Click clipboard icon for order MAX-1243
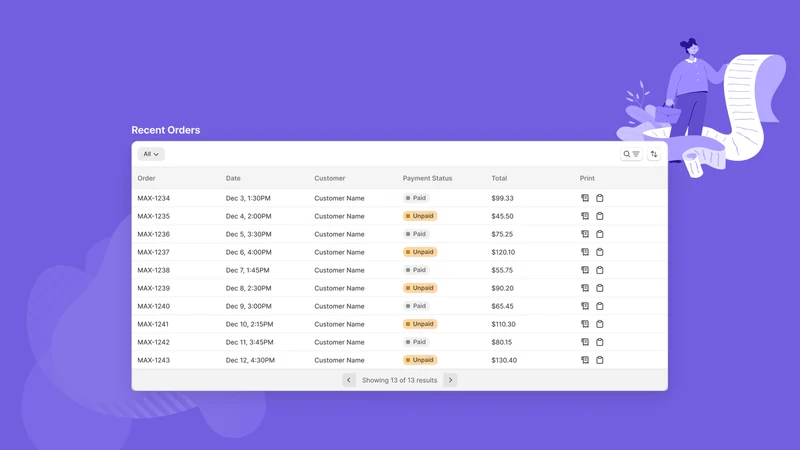Screen dimensions: 800x450 (600, 360)
